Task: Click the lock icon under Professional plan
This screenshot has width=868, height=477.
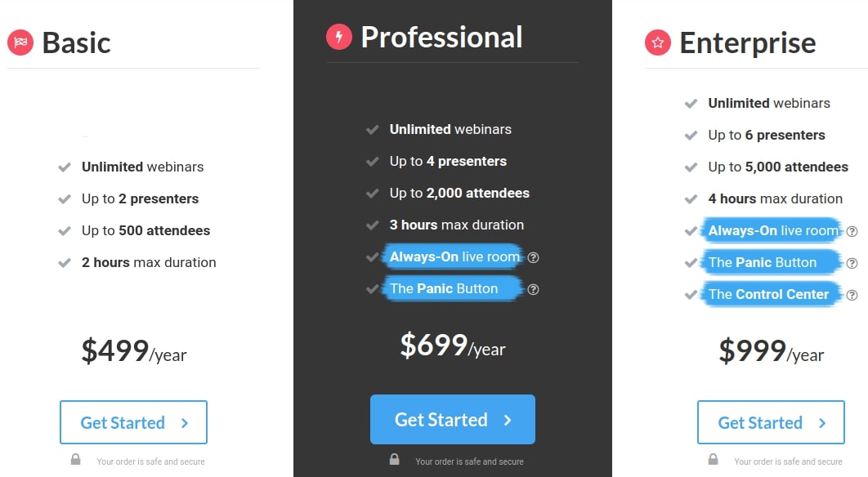Action: click(394, 460)
